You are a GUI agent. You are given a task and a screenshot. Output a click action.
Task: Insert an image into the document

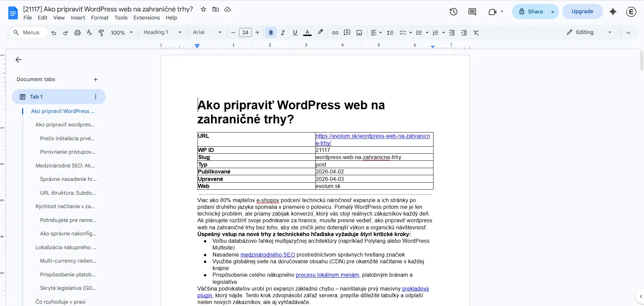click(359, 33)
